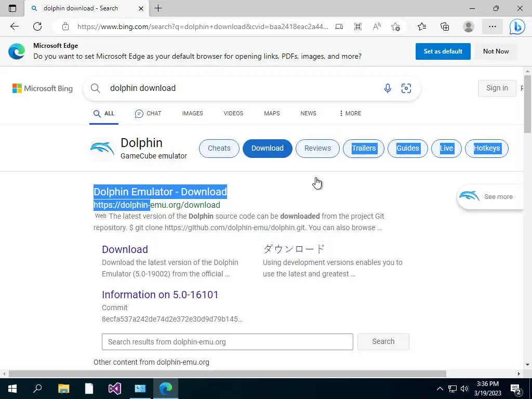Click See more Dolphin side card
The image size is (532, 399).
(x=490, y=197)
